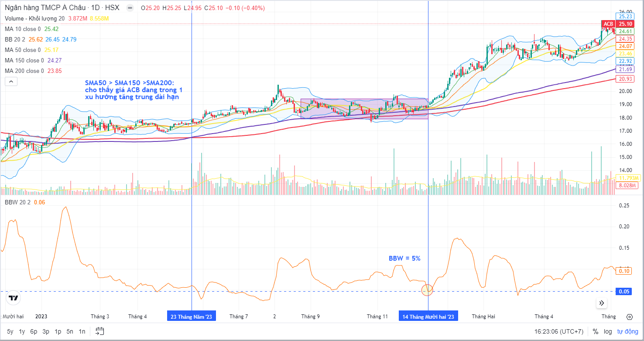Click the market status pill icon
This screenshot has width=644, height=341.
click(130, 8)
